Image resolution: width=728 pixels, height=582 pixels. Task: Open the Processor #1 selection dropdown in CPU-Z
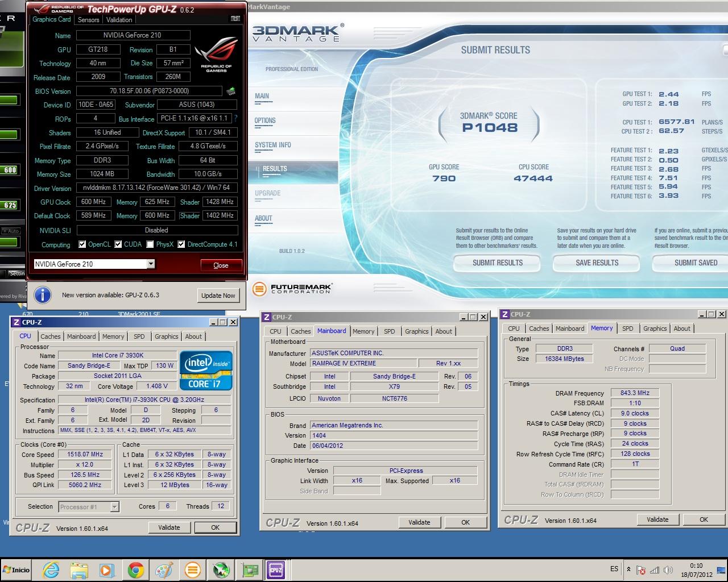tap(114, 507)
